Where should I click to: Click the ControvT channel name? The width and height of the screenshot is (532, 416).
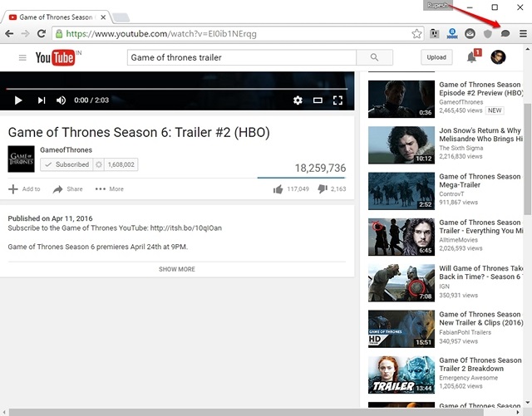(x=451, y=194)
